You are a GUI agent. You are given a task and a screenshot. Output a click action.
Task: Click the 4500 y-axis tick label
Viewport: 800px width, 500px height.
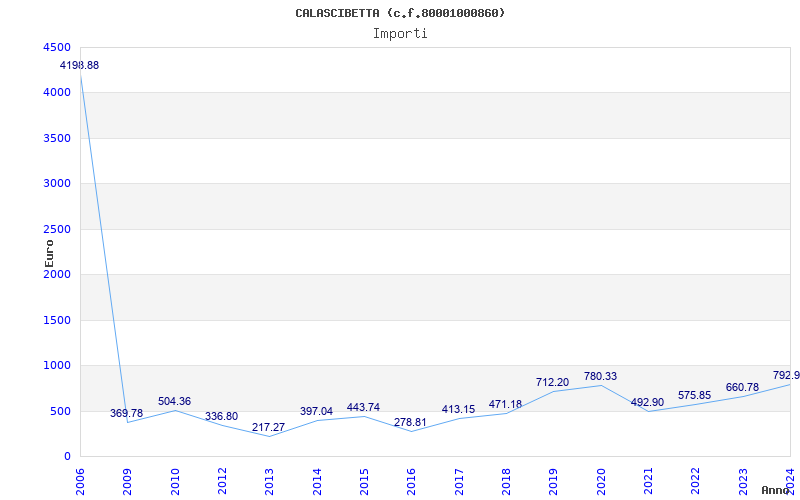56,47
